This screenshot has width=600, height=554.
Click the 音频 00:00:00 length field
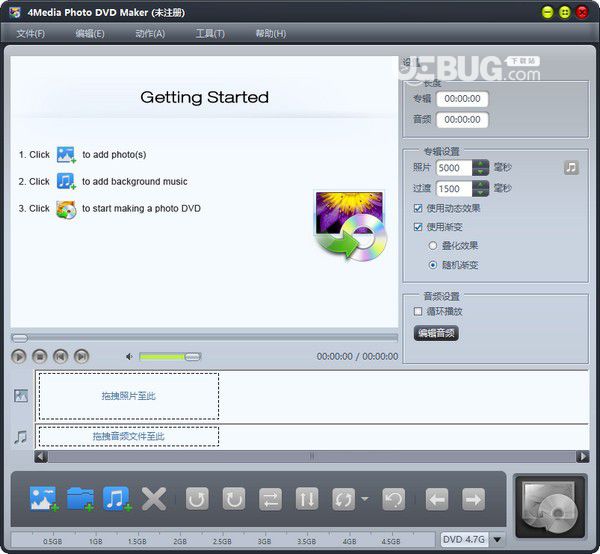point(462,120)
